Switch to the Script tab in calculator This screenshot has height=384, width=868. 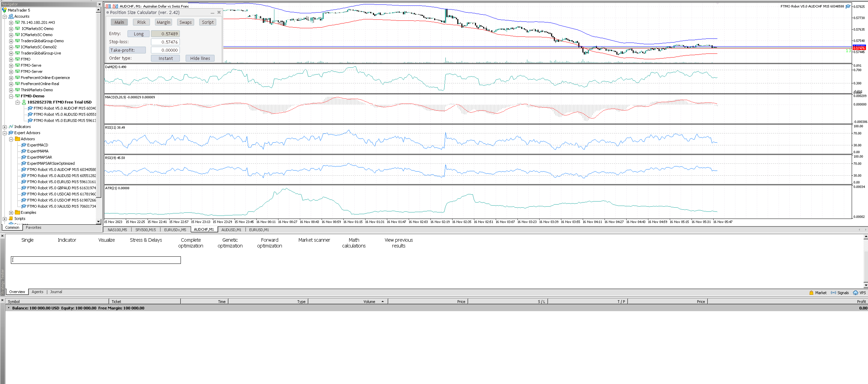pyautogui.click(x=208, y=22)
